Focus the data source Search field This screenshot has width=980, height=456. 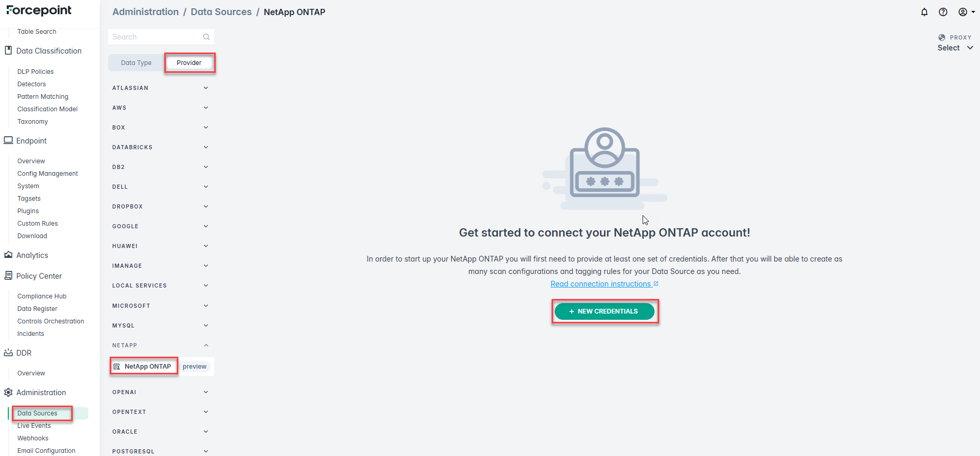click(x=161, y=37)
